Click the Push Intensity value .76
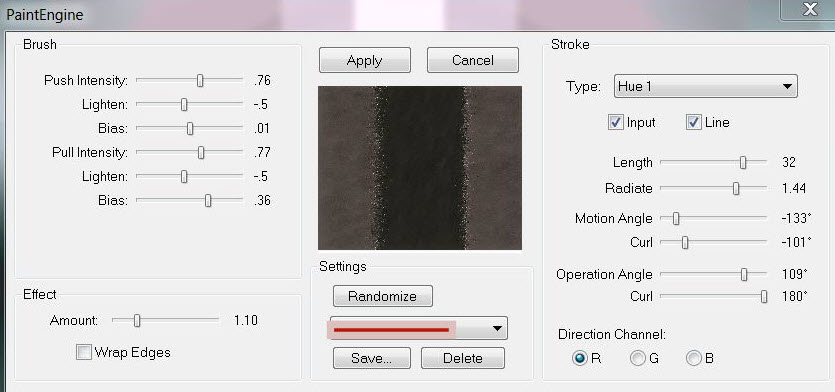 [263, 81]
